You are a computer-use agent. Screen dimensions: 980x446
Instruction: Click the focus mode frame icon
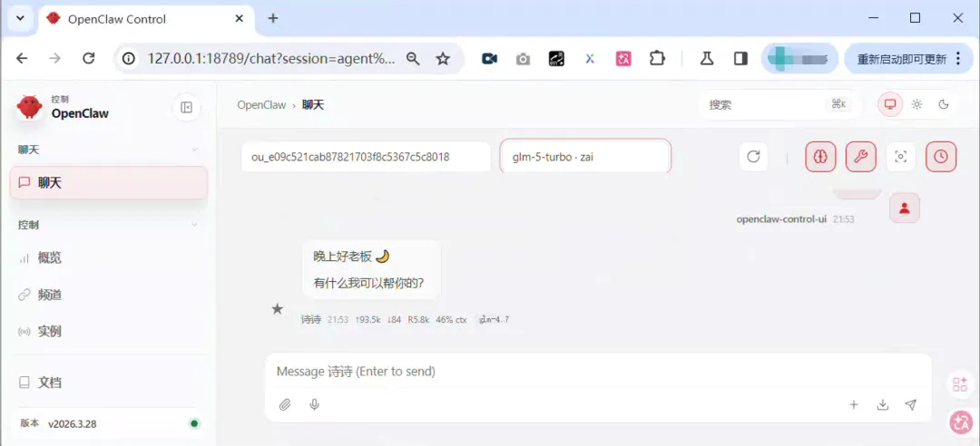click(901, 157)
